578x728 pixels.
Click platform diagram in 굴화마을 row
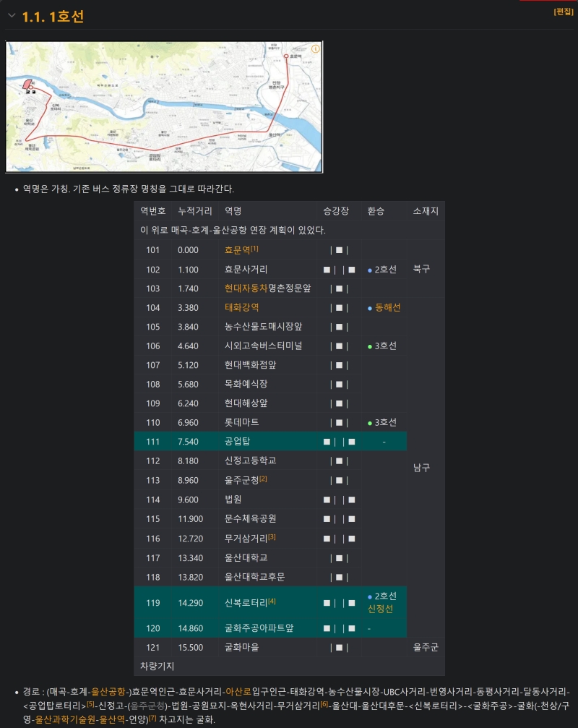coord(339,647)
